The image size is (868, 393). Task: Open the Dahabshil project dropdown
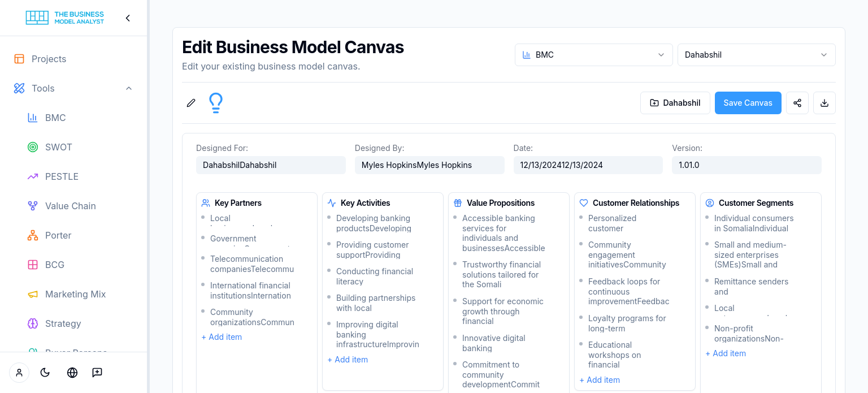pyautogui.click(x=756, y=55)
